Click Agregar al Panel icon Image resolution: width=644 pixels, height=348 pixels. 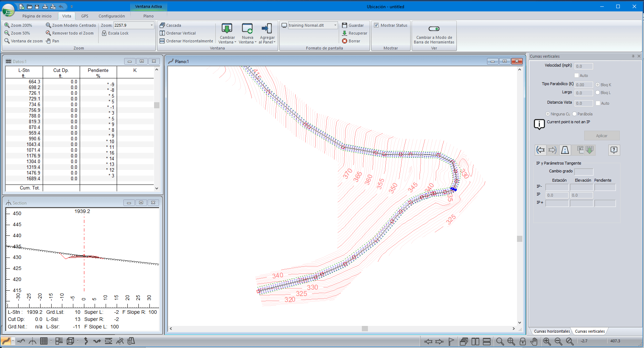pyautogui.click(x=267, y=28)
